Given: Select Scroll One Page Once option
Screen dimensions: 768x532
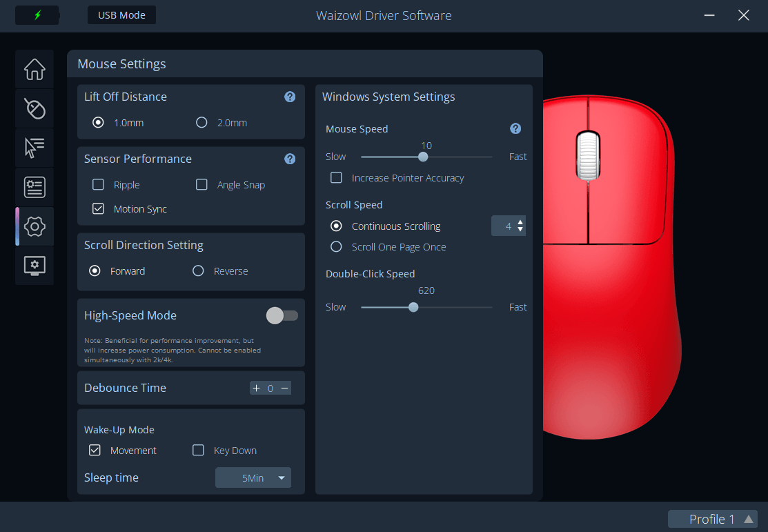Looking at the screenshot, I should point(336,246).
